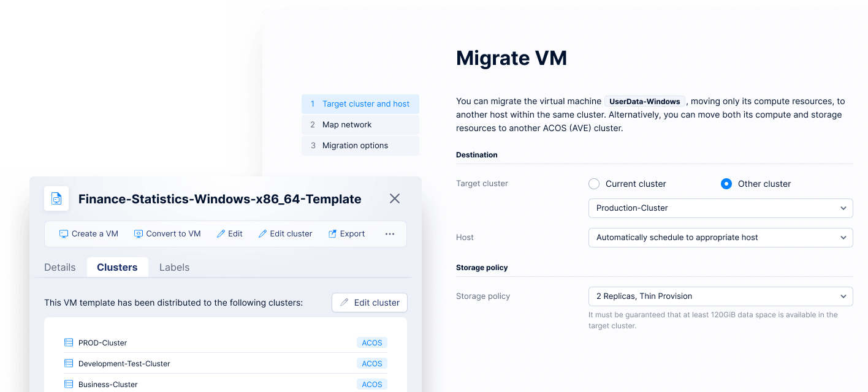Select the Current cluster radio button
The image size is (868, 392).
[593, 184]
